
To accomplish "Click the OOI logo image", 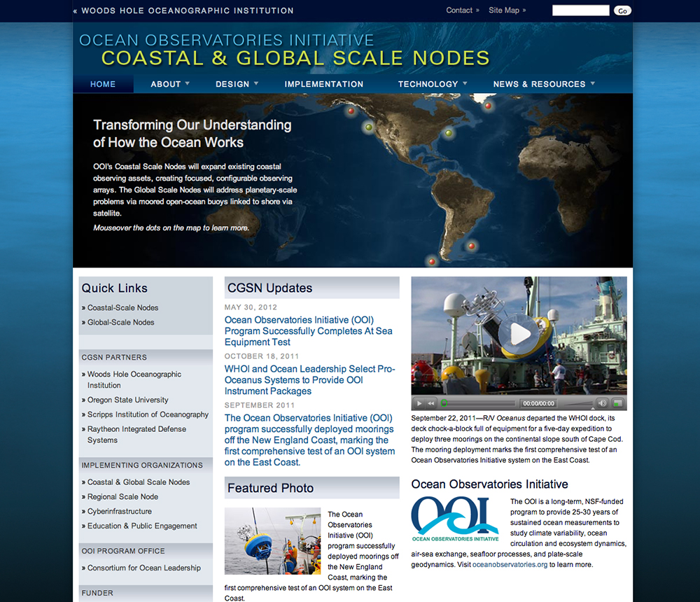I will click(455, 519).
